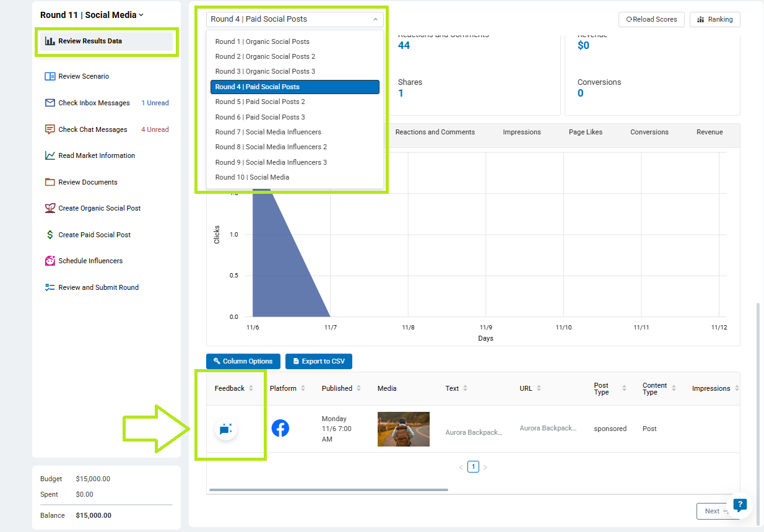Open Schedule Influencers in sidebar
764x532 pixels.
[90, 261]
